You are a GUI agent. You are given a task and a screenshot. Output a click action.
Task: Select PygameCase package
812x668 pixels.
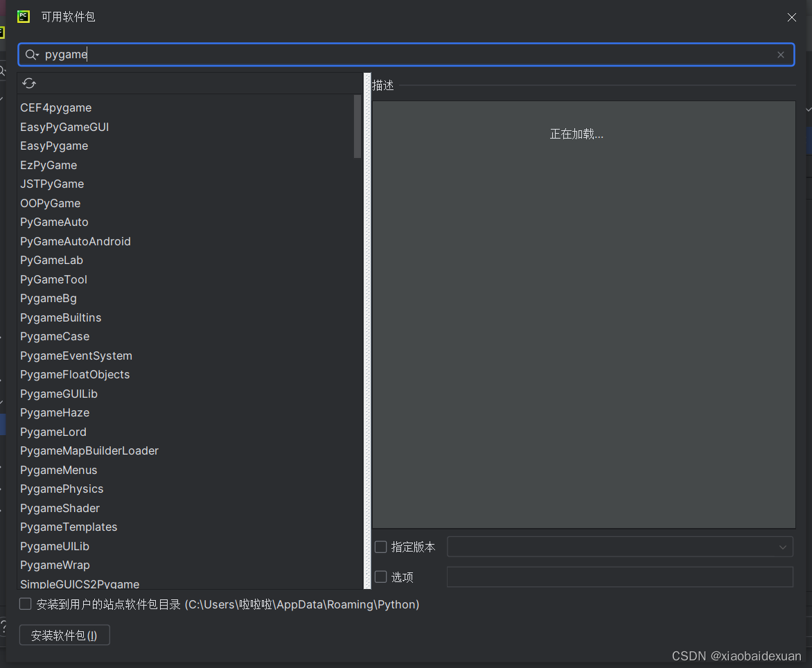point(55,337)
